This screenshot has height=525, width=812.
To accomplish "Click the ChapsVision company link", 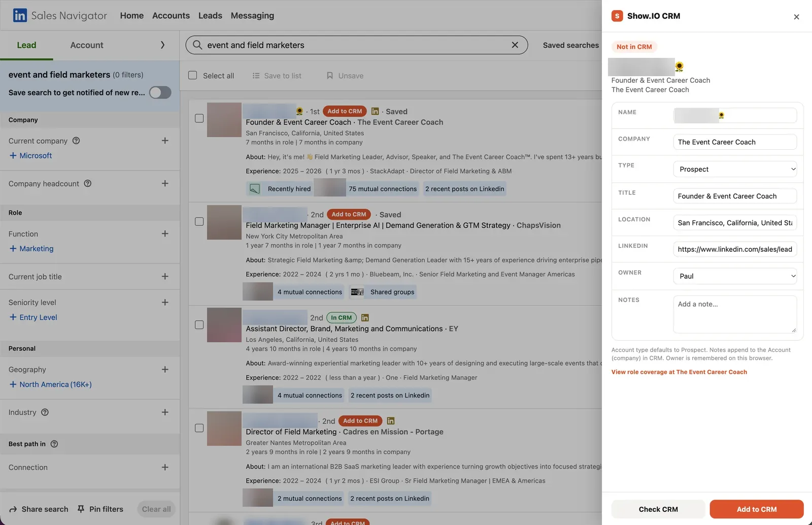I will coord(538,225).
